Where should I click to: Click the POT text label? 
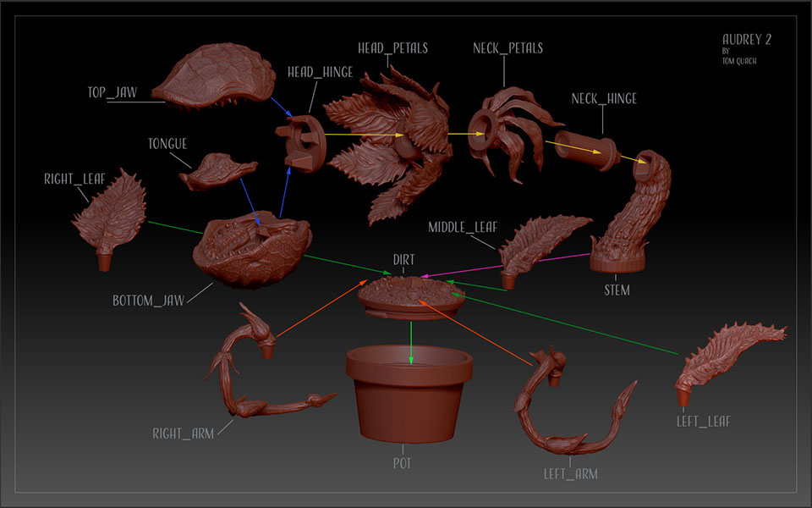tap(403, 463)
